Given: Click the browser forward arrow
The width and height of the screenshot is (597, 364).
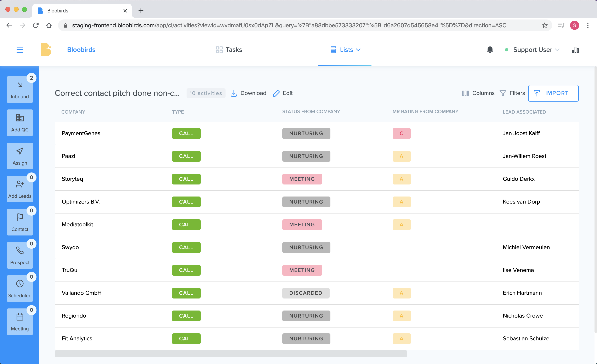Looking at the screenshot, I should coord(22,25).
